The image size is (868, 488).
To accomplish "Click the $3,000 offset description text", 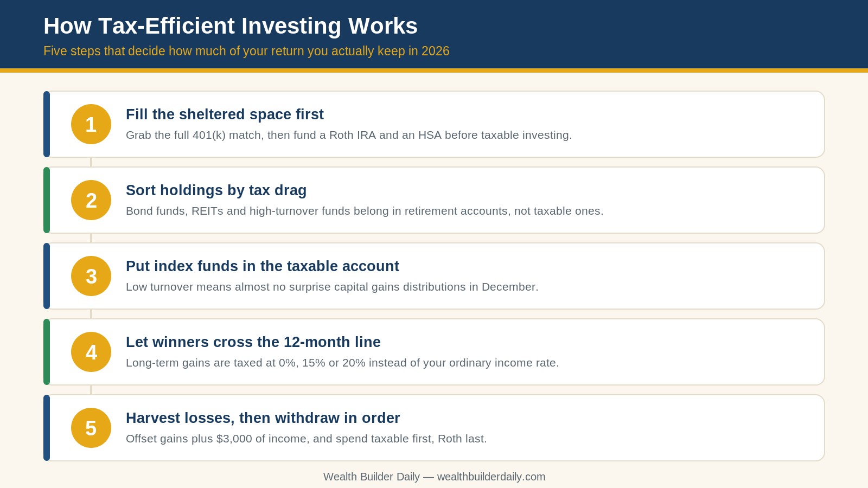I will (x=307, y=439).
